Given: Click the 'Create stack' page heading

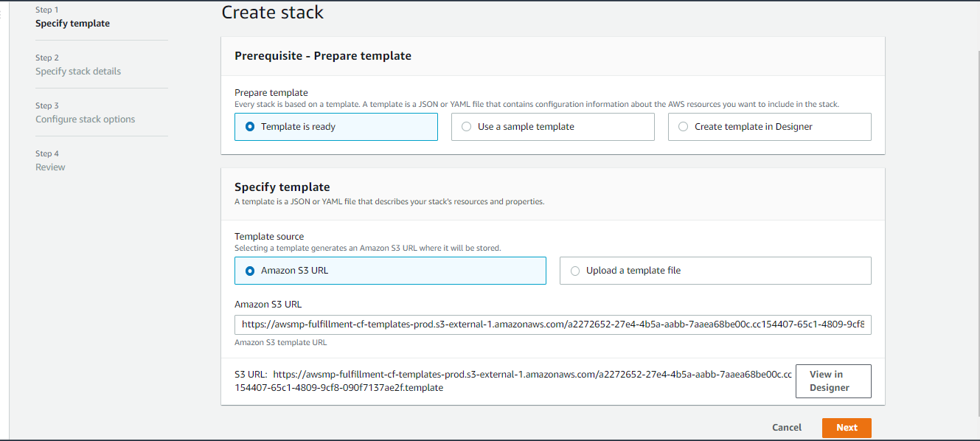Looking at the screenshot, I should point(272,13).
